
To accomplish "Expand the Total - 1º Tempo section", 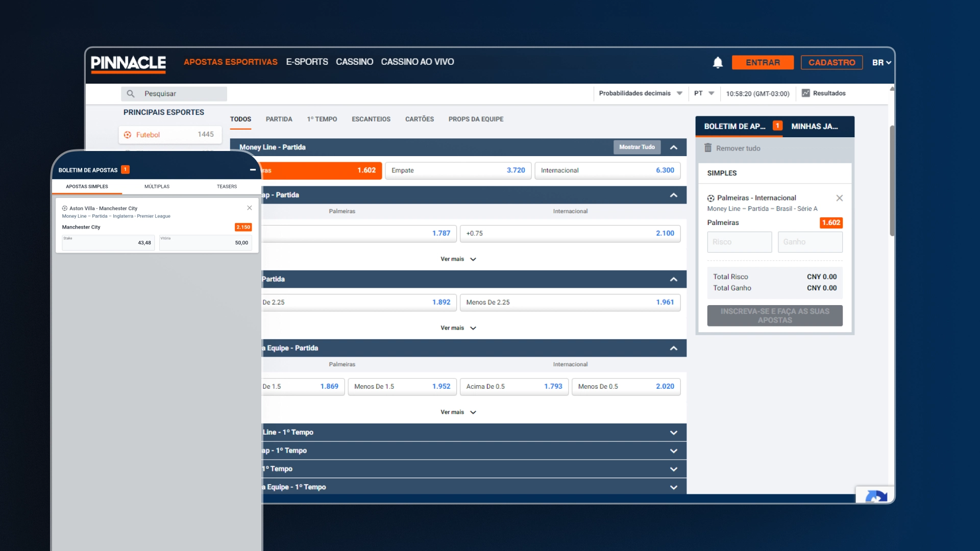I will [674, 469].
